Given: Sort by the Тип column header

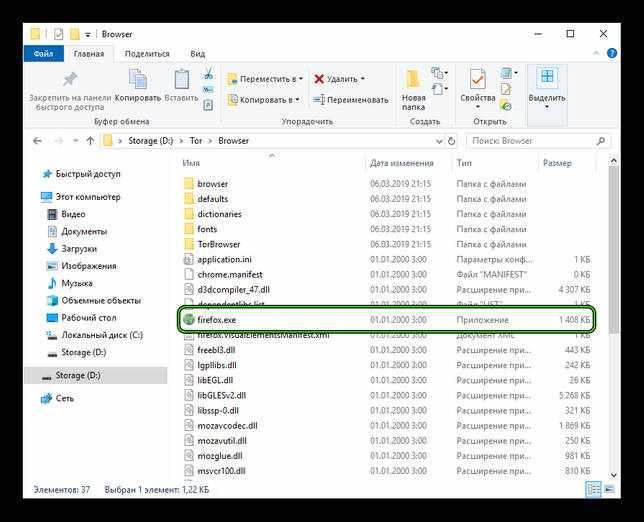Looking at the screenshot, I should pos(464,163).
